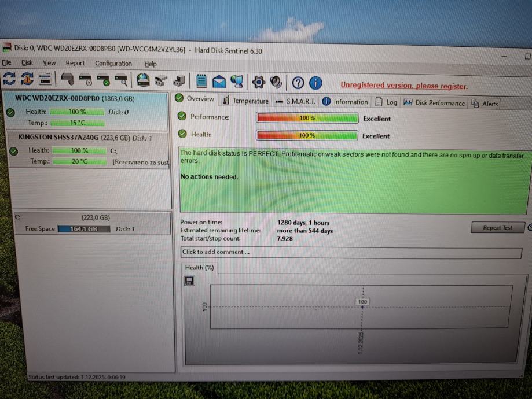Open the Report menu
The height and width of the screenshot is (399, 532).
click(75, 64)
